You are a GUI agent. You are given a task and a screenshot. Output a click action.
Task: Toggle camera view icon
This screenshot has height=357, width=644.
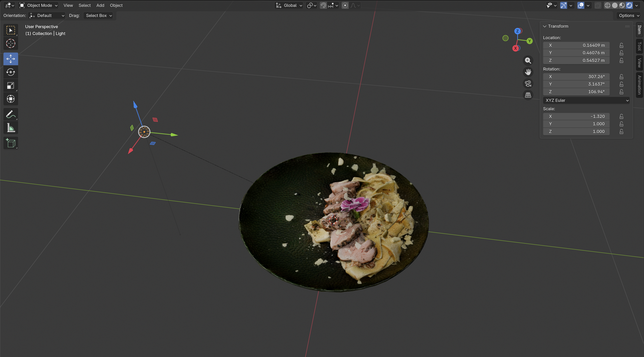528,84
